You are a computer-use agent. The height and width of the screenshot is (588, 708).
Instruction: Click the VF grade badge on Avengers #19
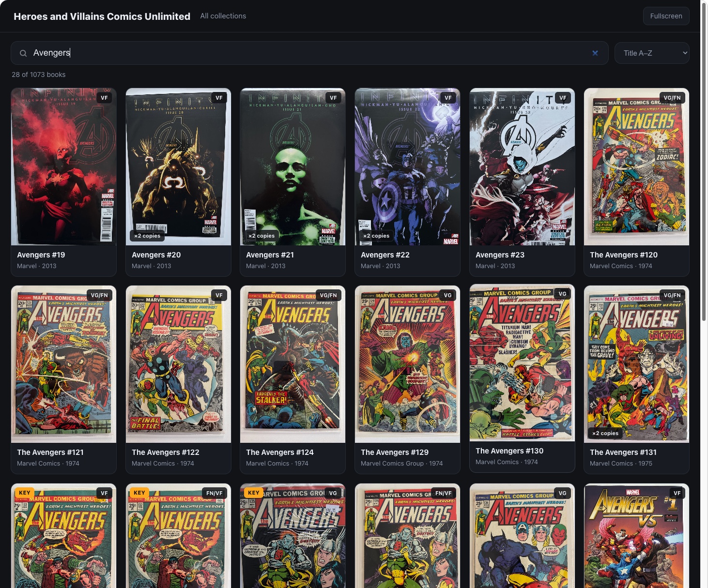pyautogui.click(x=104, y=98)
